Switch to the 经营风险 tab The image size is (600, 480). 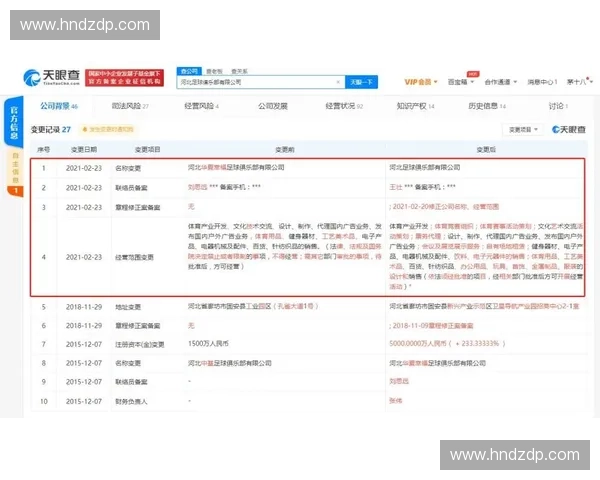pos(201,106)
